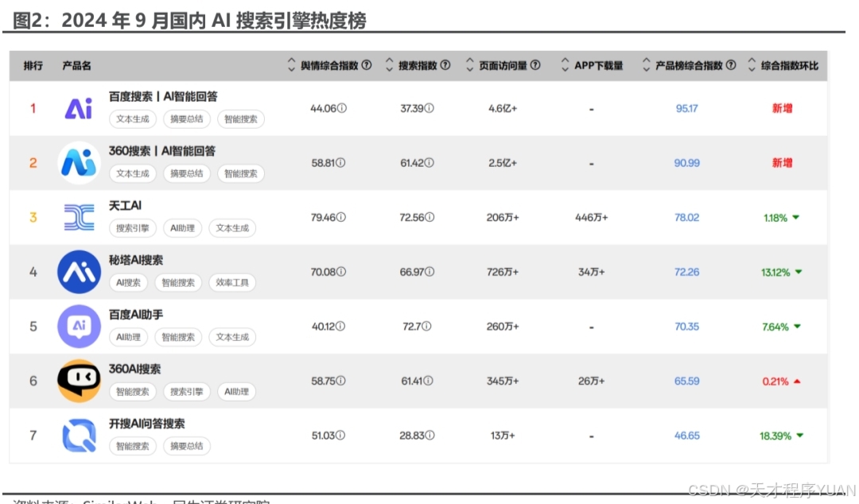Click 搜索引擎 tag under 360AI搜索
The width and height of the screenshot is (859, 504).
click(x=187, y=392)
